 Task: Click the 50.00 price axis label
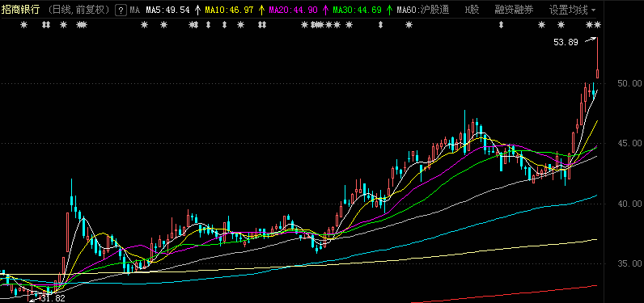click(629, 83)
